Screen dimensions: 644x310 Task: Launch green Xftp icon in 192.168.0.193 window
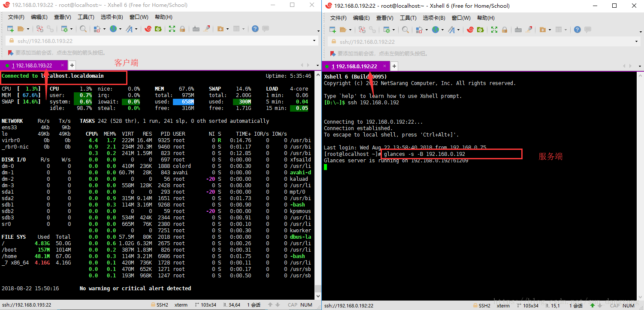(x=158, y=29)
